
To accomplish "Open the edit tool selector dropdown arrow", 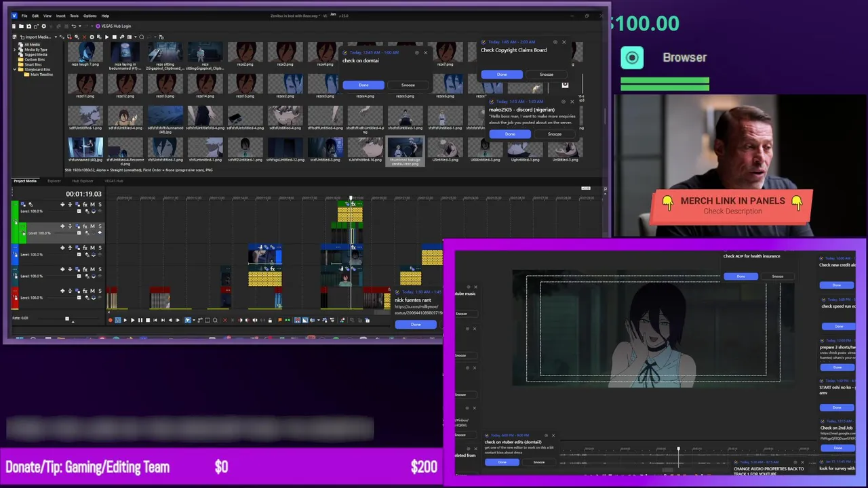I will click(194, 320).
